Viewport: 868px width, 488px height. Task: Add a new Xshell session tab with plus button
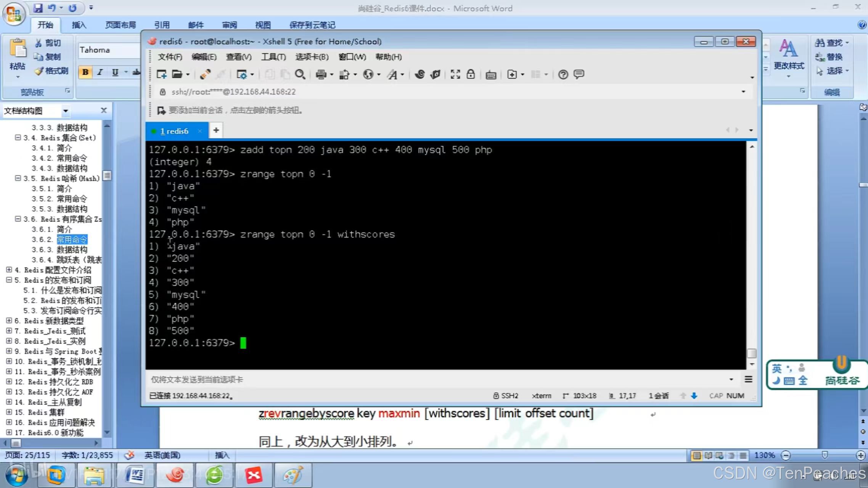point(216,130)
